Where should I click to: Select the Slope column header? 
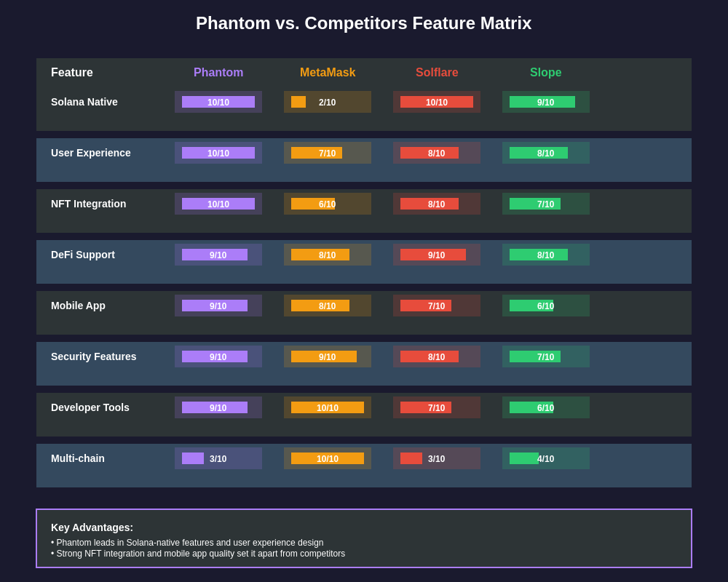tap(545, 73)
